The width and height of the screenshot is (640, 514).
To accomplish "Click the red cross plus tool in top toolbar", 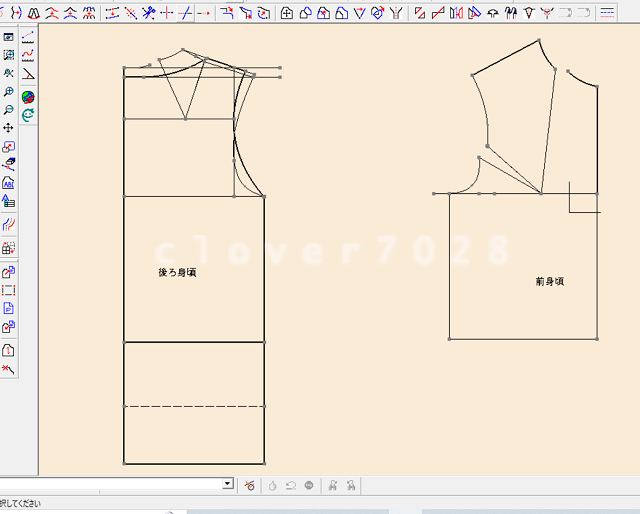I will coord(167,13).
